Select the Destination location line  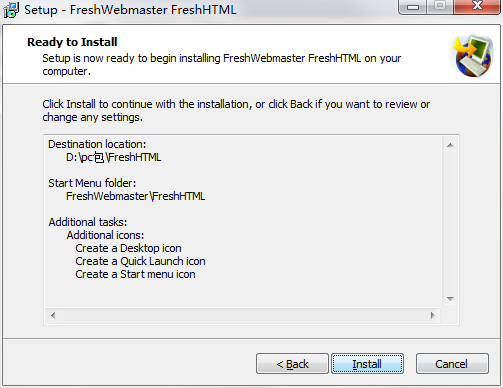click(97, 144)
